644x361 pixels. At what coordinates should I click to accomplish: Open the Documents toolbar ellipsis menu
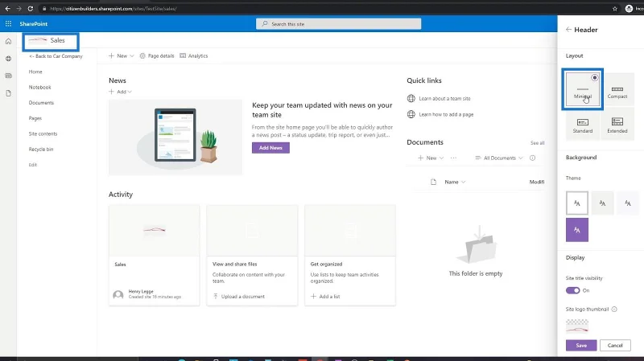pos(453,158)
